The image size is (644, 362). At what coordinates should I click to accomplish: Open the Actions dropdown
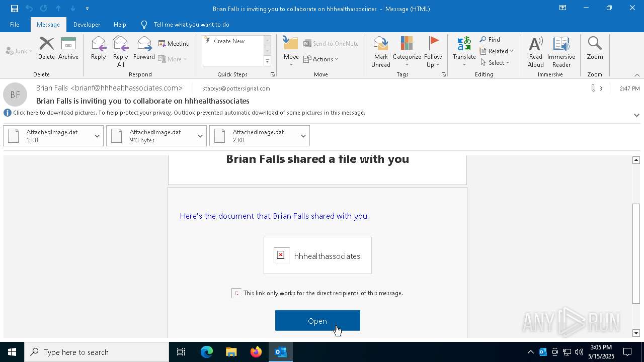[x=321, y=59]
